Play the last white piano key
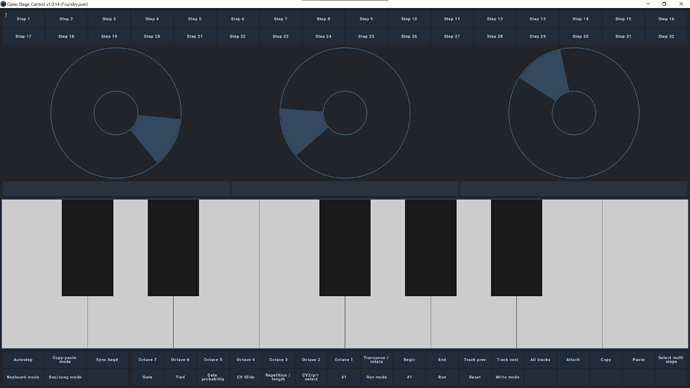The height and width of the screenshot is (388, 690). pos(645,274)
